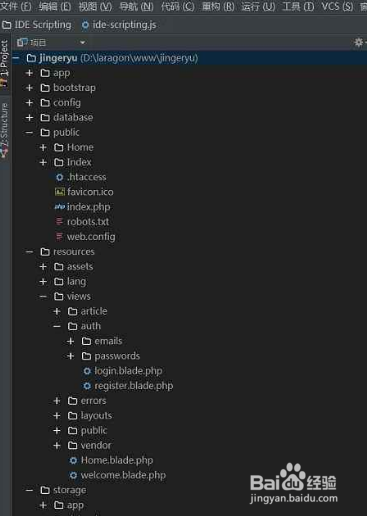Image resolution: width=367 pixels, height=516 pixels.
Task: Select the .htaccess file icon
Action: click(60, 177)
